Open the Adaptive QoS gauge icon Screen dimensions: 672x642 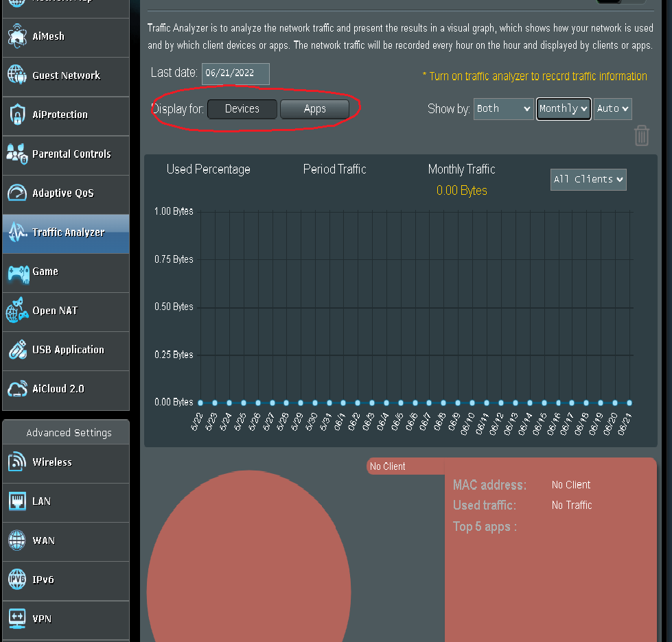coord(17,193)
